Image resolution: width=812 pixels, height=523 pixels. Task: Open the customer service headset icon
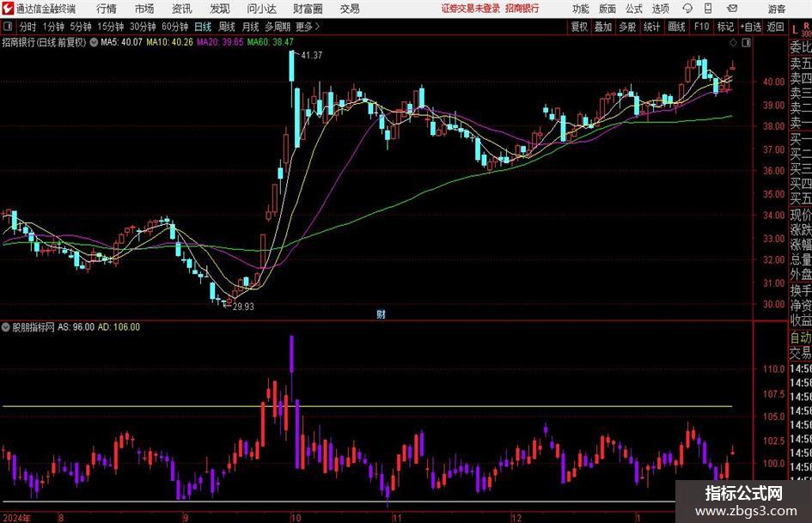pyautogui.click(x=687, y=9)
